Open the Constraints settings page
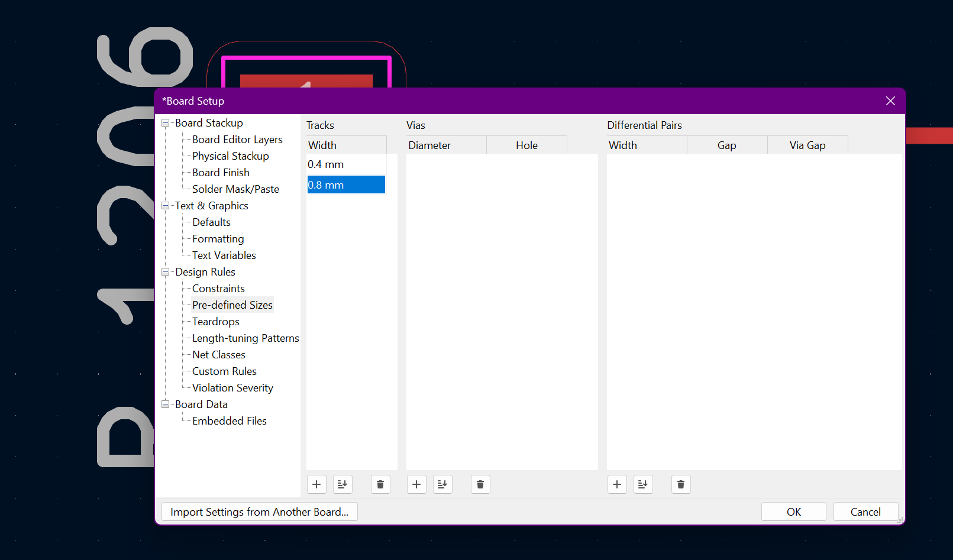The height and width of the screenshot is (560, 953). [218, 289]
